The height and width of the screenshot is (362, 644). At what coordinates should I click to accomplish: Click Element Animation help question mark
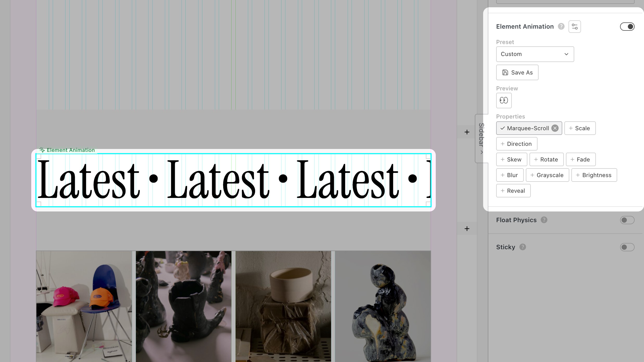[561, 27]
